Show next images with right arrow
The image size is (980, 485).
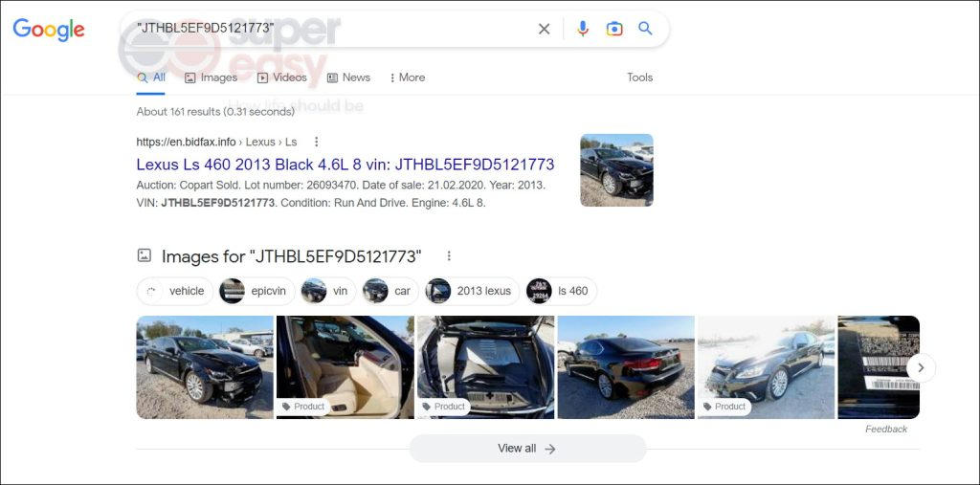[x=921, y=367]
